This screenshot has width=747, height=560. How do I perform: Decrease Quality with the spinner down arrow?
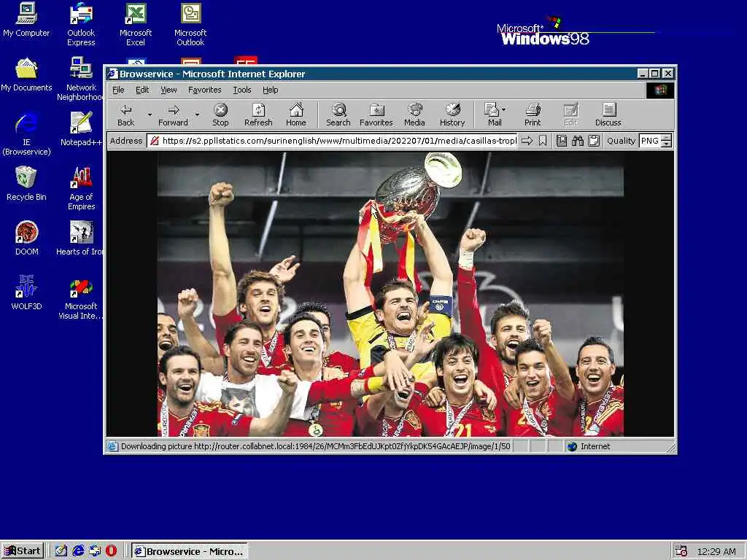pos(667,144)
